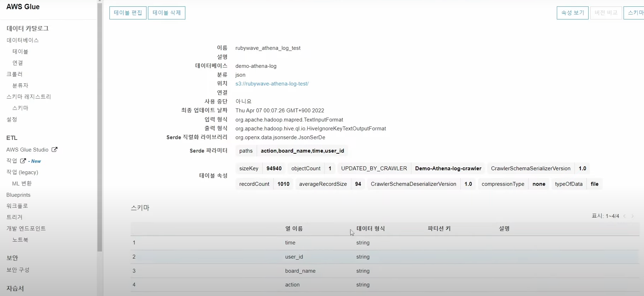Click the 데이터 형식 column header

pos(370,229)
